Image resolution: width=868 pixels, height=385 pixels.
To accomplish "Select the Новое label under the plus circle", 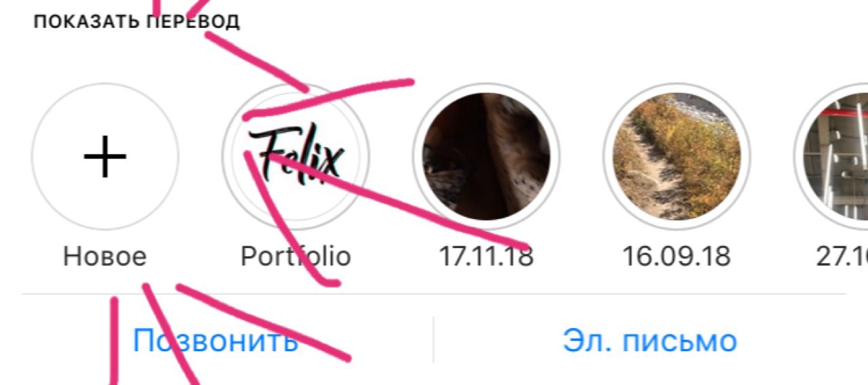I will [x=105, y=257].
